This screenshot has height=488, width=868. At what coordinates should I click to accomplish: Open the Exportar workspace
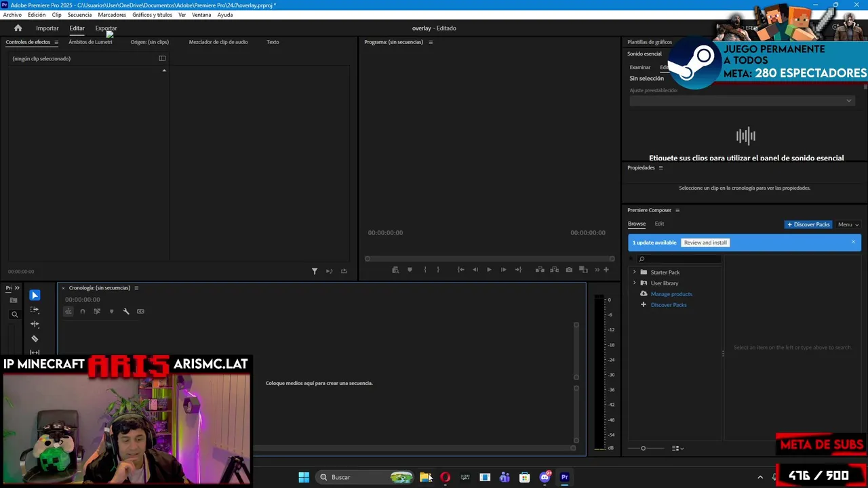(106, 28)
